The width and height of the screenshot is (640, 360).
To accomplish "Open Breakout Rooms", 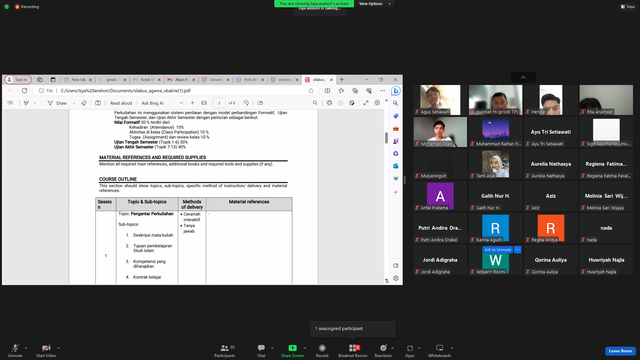I will (x=353, y=350).
